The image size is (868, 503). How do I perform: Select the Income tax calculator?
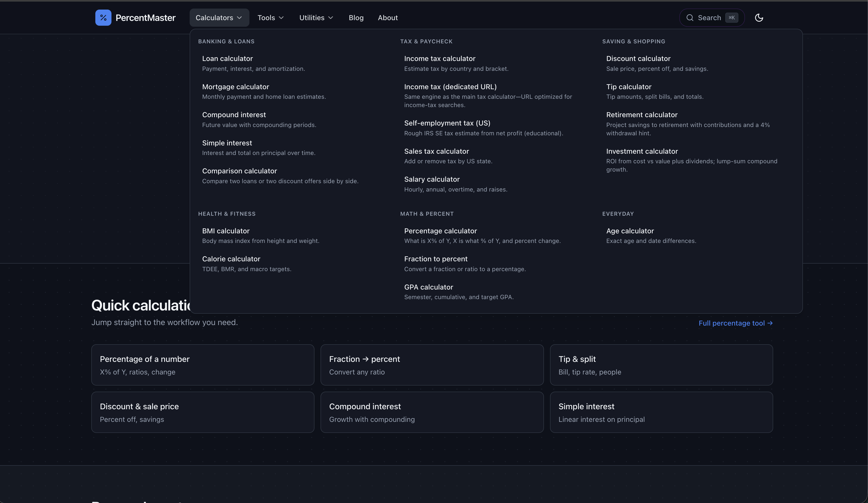point(440,58)
